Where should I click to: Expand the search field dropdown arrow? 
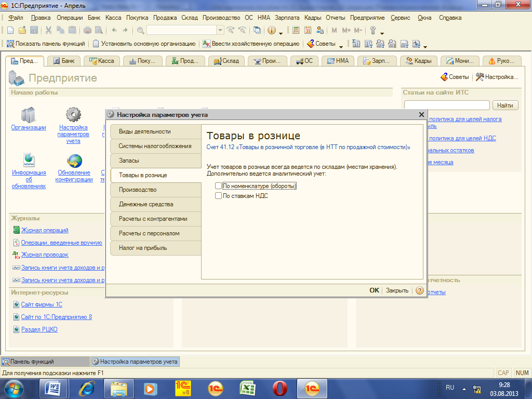(x=220, y=30)
